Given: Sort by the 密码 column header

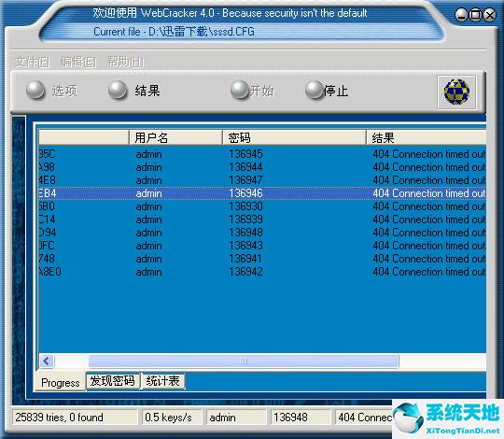Looking at the screenshot, I should click(x=294, y=137).
